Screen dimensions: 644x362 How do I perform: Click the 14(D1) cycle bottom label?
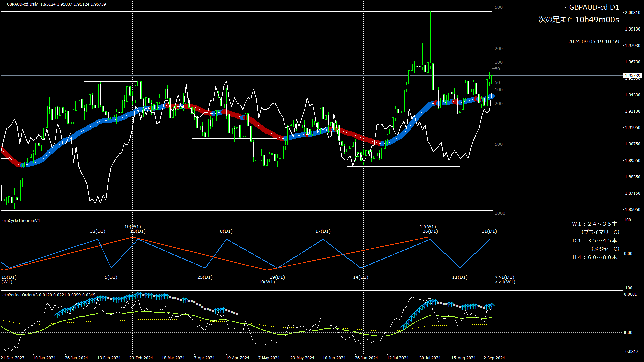(360, 277)
